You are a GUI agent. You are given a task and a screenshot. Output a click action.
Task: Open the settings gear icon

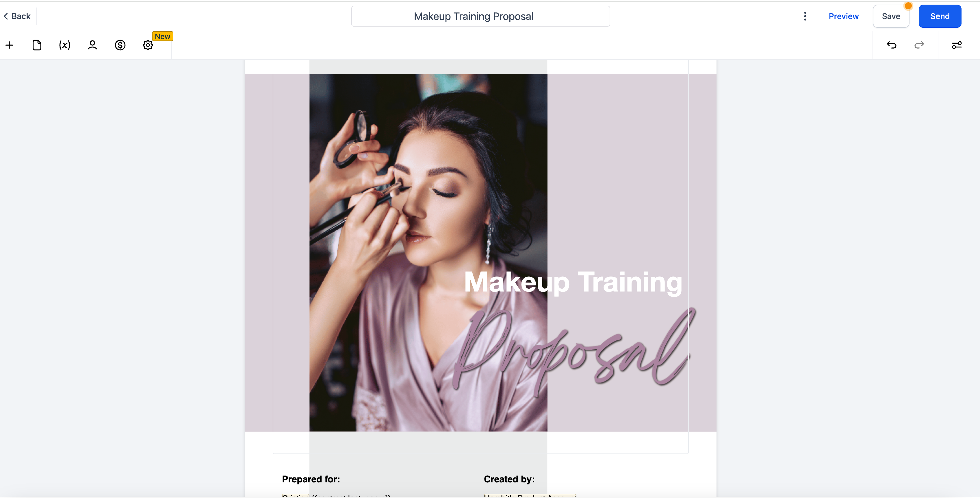coord(148,45)
